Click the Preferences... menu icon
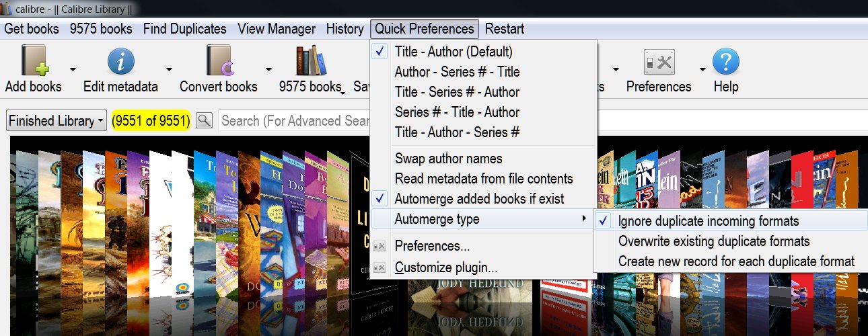The image size is (868, 336). pos(379,246)
